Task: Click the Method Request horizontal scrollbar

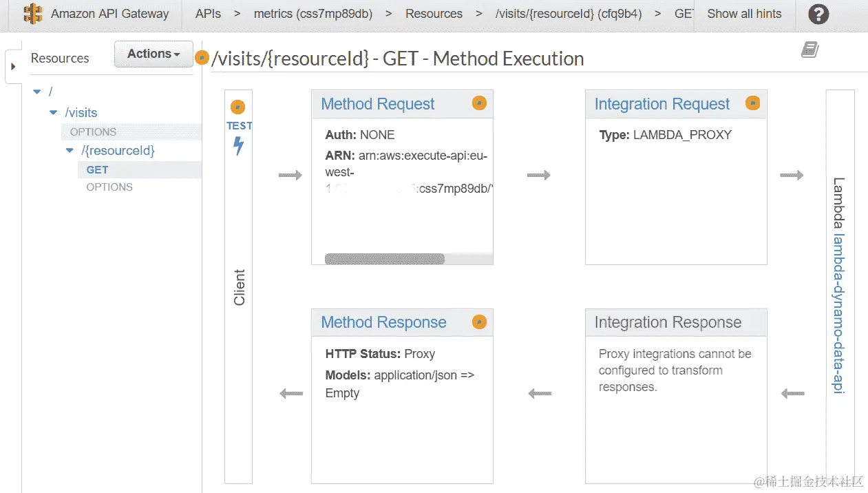Action: pyautogui.click(x=384, y=259)
